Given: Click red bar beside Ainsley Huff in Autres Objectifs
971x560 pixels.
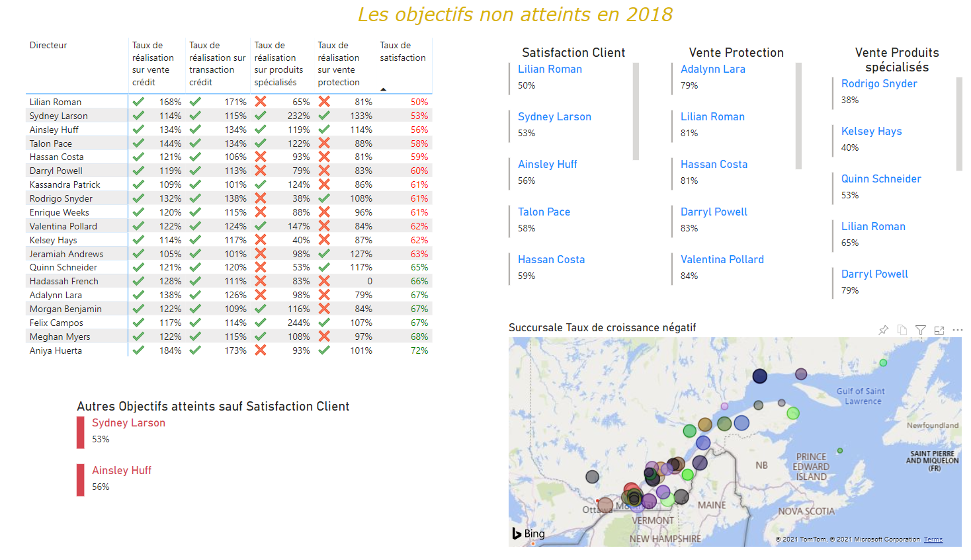Looking at the screenshot, I should point(80,480).
